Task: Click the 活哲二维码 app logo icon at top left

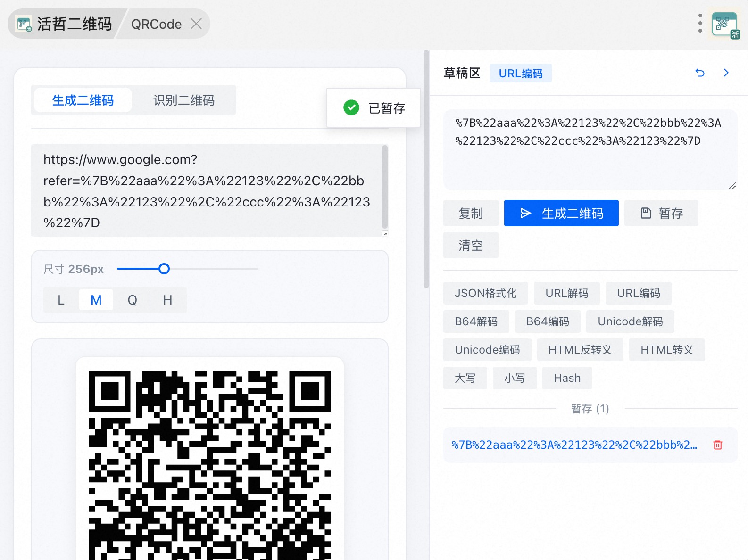Action: click(24, 24)
